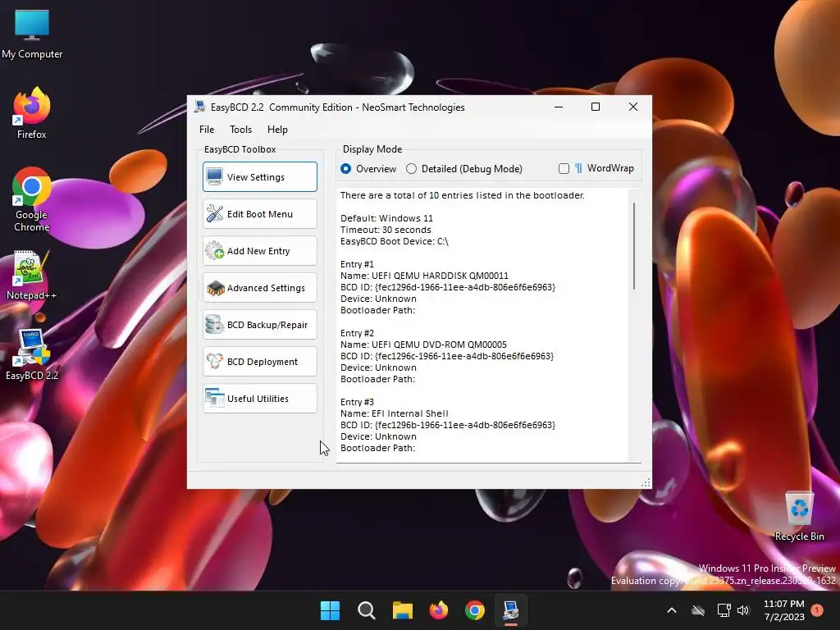Select the Recycle Bin desktop icon
The image size is (840, 630).
pos(799,516)
